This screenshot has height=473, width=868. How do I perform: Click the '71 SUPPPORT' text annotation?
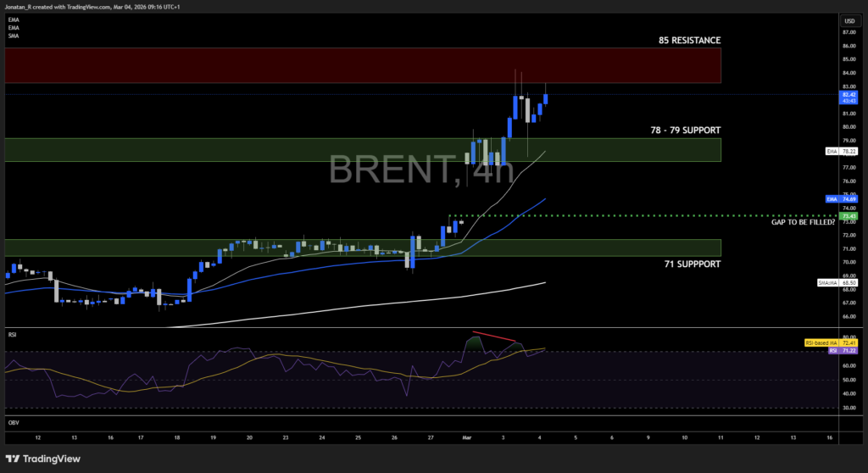[x=693, y=264]
